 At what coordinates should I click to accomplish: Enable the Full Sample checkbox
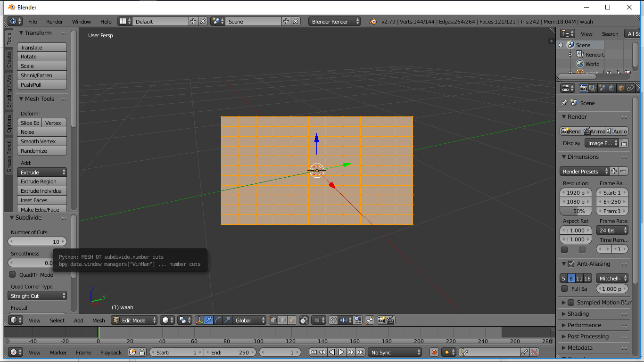click(x=564, y=288)
